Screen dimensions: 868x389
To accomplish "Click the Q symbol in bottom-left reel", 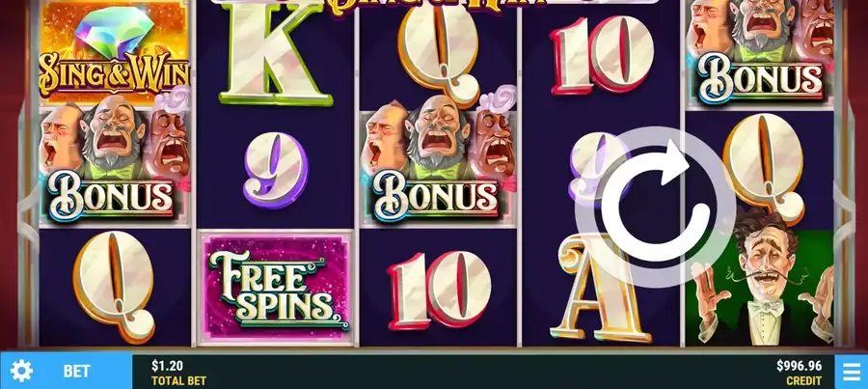I will tap(114, 286).
